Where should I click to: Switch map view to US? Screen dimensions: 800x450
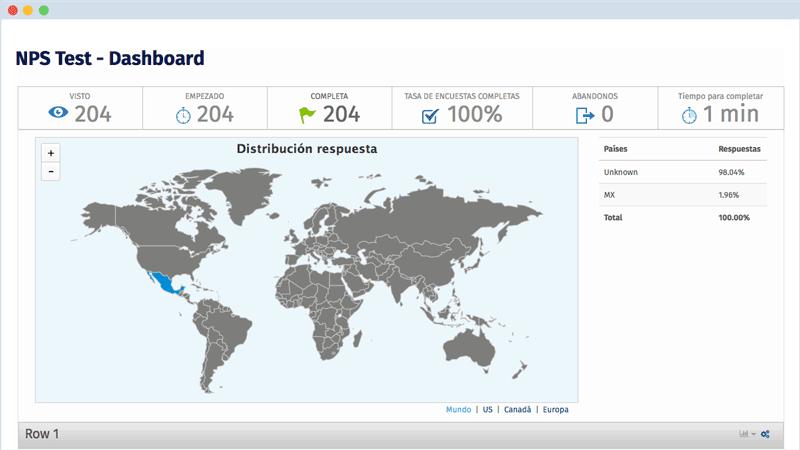[487, 409]
